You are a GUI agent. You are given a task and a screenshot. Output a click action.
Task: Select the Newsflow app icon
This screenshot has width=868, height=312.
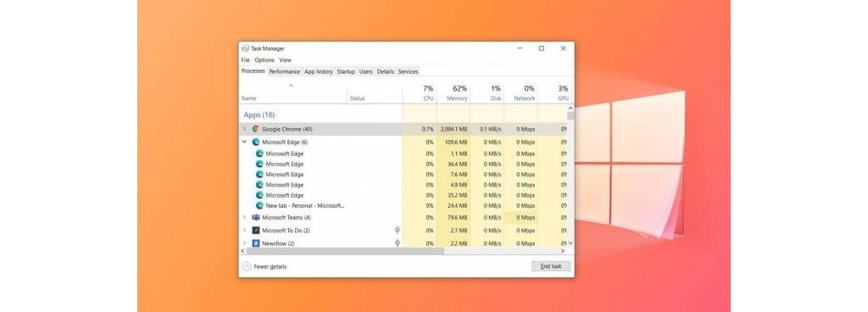click(x=256, y=242)
